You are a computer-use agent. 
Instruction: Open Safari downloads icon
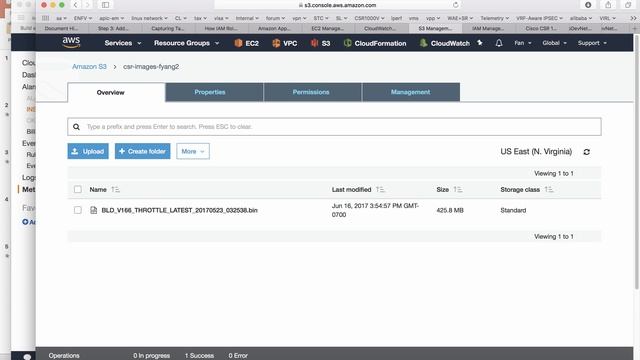click(x=588, y=5)
